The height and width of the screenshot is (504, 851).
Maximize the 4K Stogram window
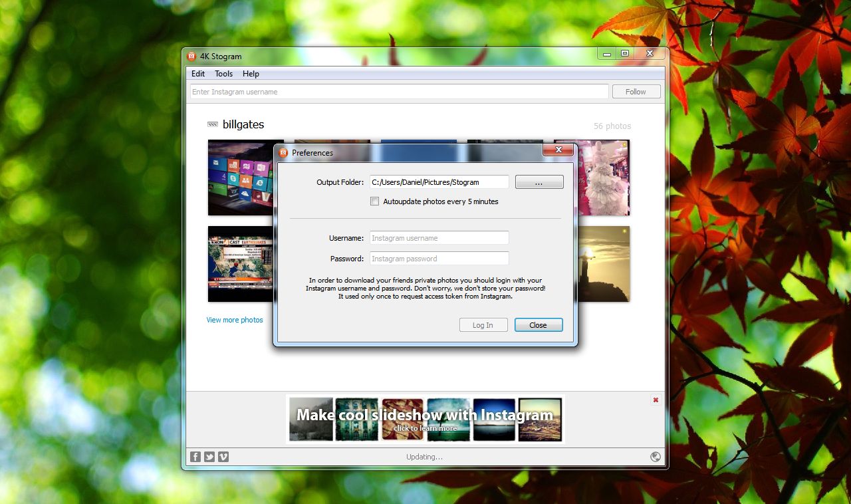(x=625, y=53)
